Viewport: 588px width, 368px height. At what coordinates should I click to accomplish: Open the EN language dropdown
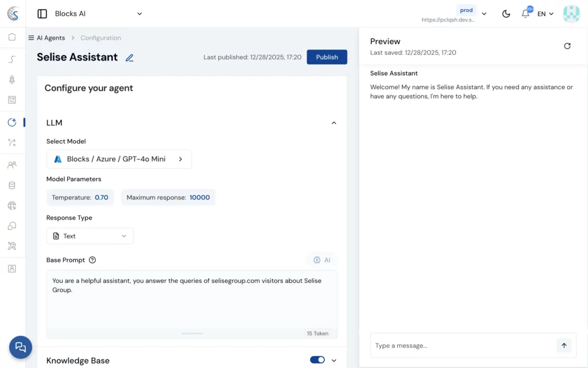(545, 14)
